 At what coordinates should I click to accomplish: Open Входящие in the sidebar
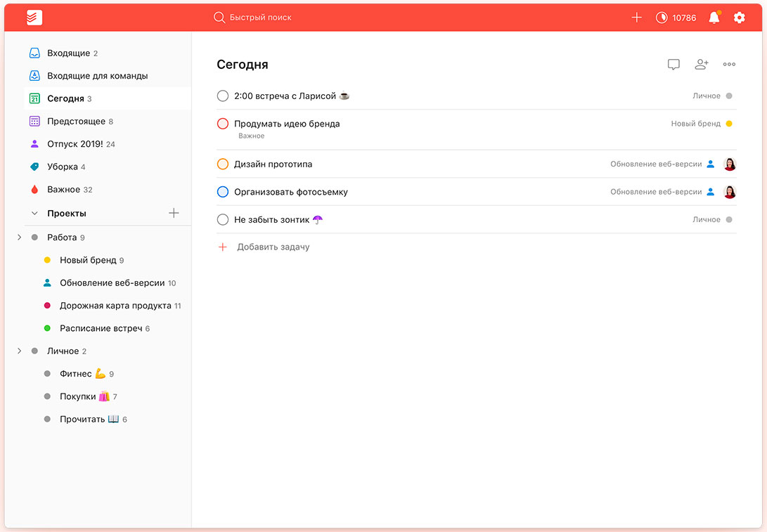[x=68, y=53]
